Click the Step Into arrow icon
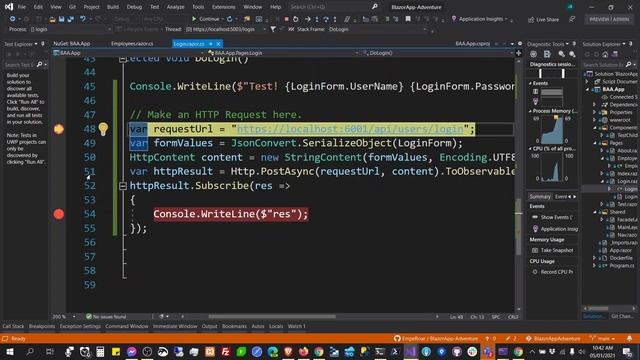 317,19
